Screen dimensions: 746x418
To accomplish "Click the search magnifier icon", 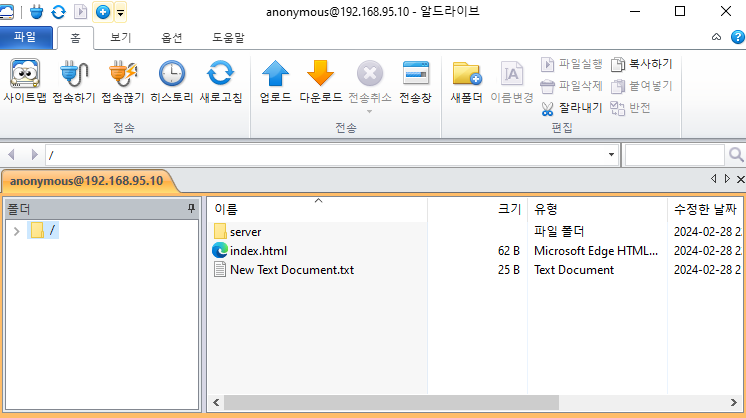I will [736, 155].
